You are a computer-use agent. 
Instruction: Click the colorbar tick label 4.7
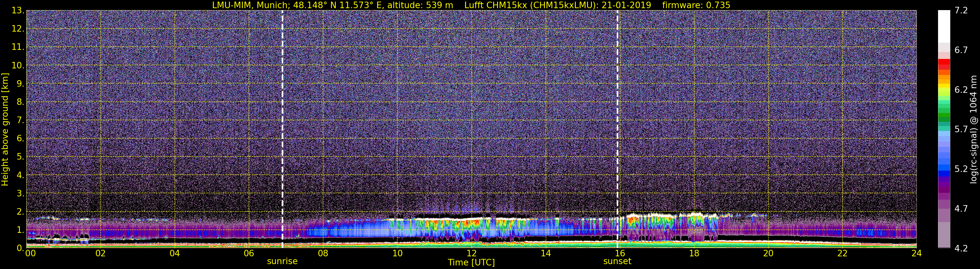pos(961,209)
